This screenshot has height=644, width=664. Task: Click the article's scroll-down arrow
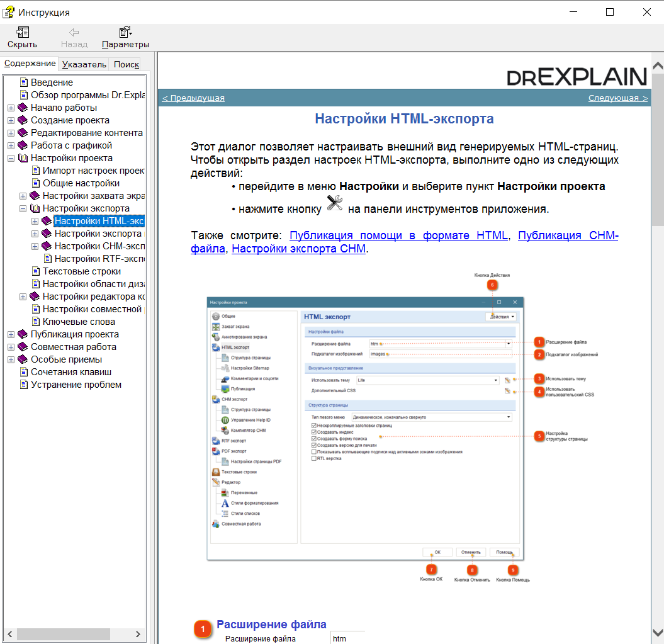coord(658,633)
